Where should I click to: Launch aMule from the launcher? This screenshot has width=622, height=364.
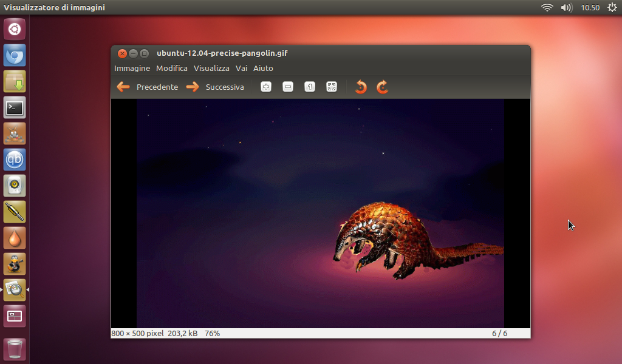(15, 133)
